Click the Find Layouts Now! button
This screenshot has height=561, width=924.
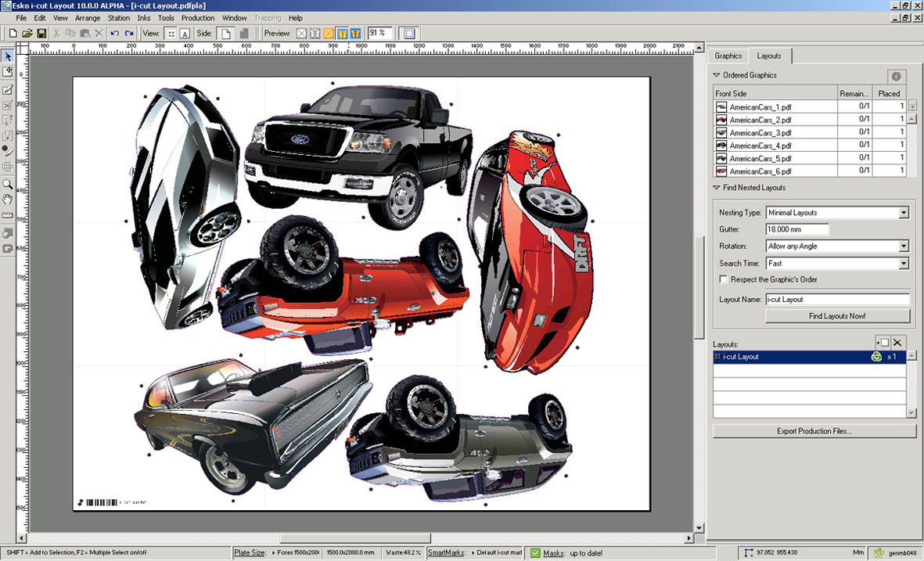point(837,316)
